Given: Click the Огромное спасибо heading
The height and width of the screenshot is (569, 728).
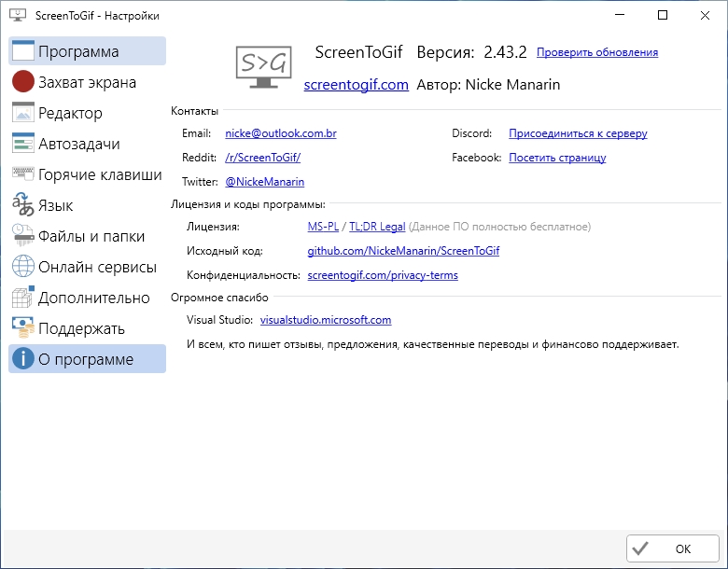Looking at the screenshot, I should (219, 298).
